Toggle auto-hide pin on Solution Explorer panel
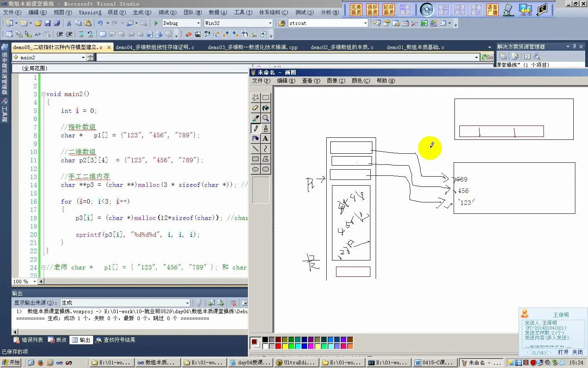Viewport: 588px width, 368px height. [x=575, y=47]
